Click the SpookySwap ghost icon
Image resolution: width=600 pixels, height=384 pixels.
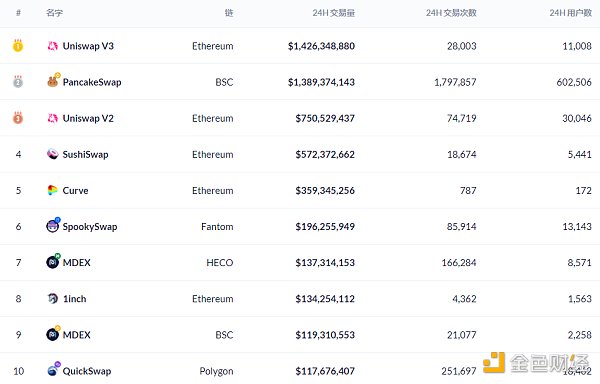(53, 225)
